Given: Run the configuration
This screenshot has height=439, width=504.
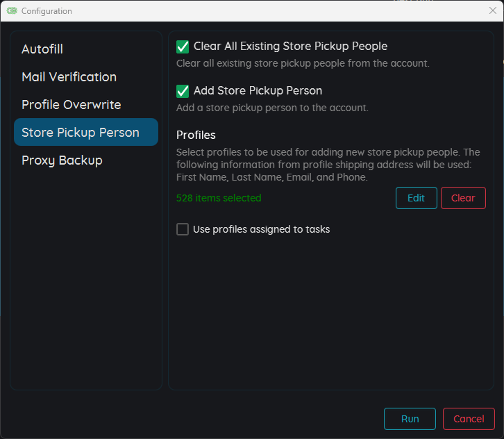Looking at the screenshot, I should [x=410, y=419].
